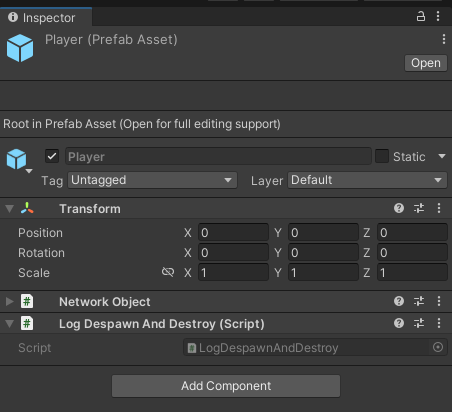Viewport: 452px width, 412px height.
Task: Toggle constrained proportions link for Scale
Action: (x=168, y=272)
